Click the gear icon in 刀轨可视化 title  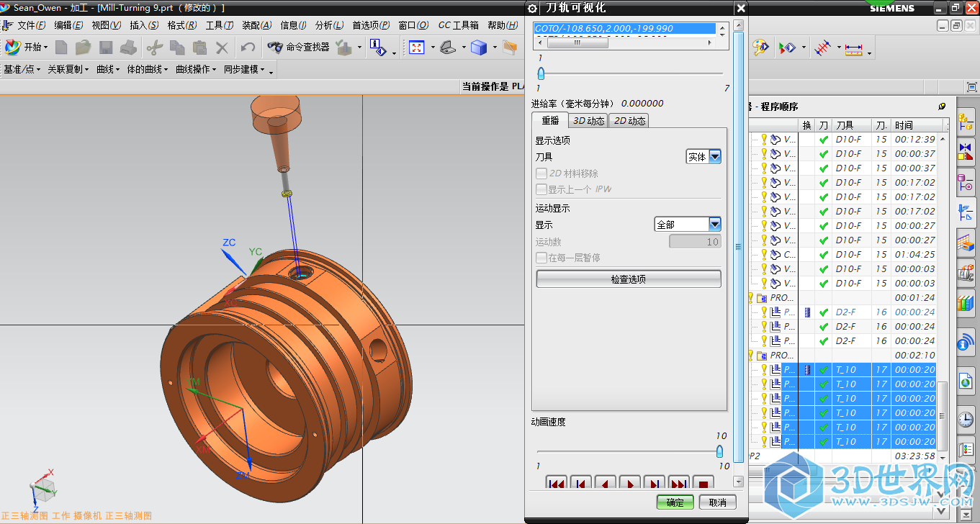533,8
